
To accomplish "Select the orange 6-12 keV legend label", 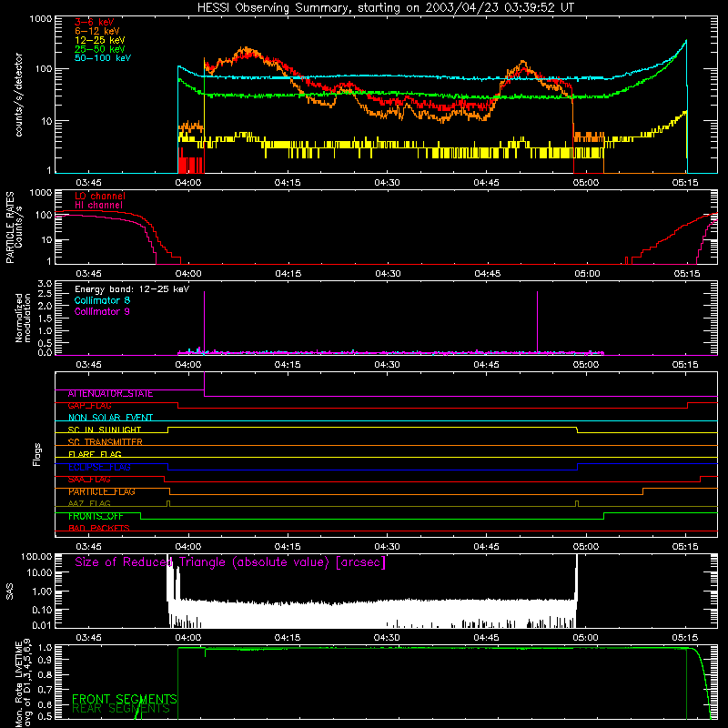I will click(97, 31).
